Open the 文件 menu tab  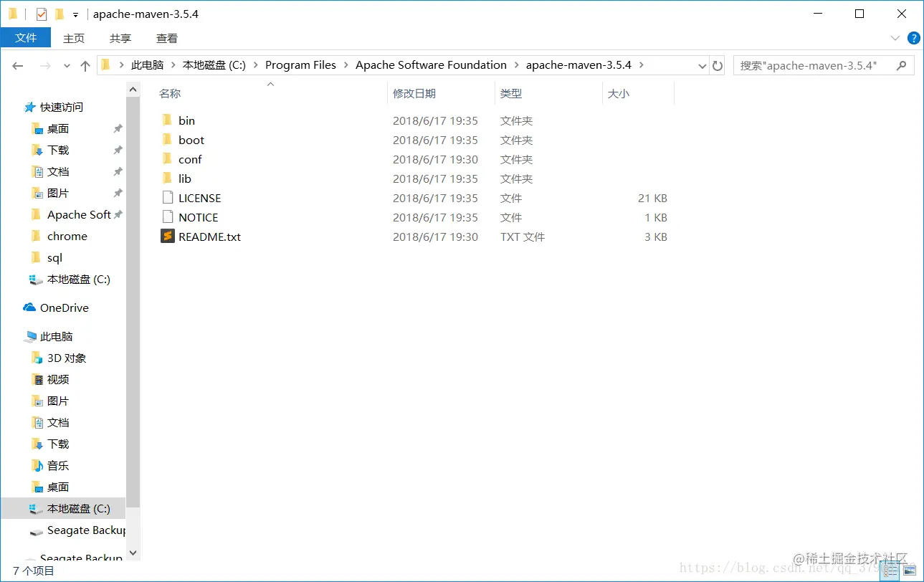[x=26, y=38]
